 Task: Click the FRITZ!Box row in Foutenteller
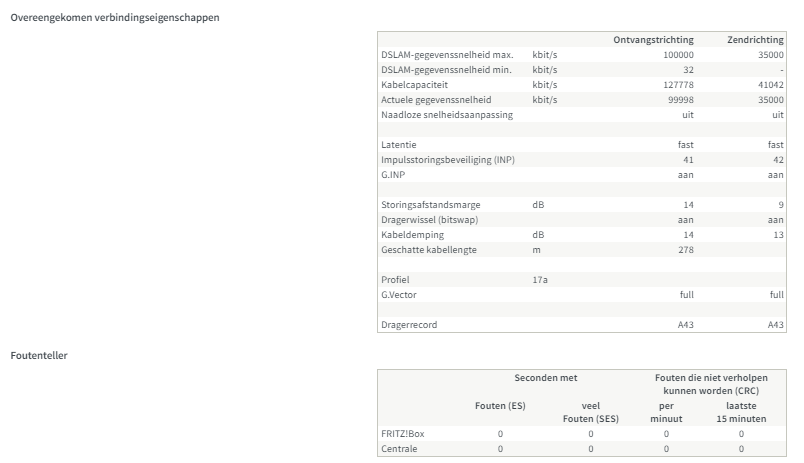click(x=405, y=434)
